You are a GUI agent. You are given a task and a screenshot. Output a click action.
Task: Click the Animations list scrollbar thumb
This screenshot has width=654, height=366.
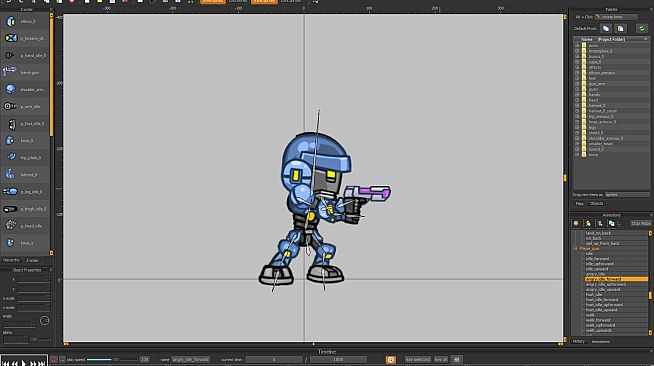(650, 295)
